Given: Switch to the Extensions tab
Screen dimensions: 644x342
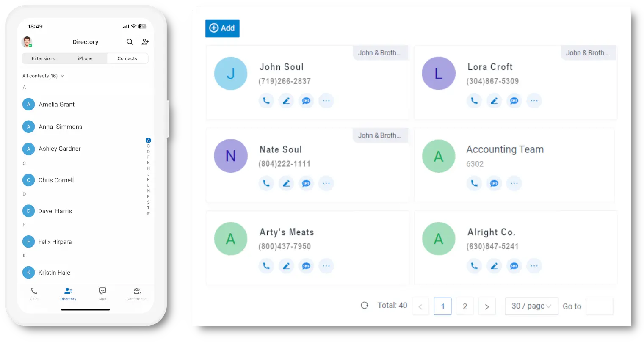Looking at the screenshot, I should tap(43, 58).
